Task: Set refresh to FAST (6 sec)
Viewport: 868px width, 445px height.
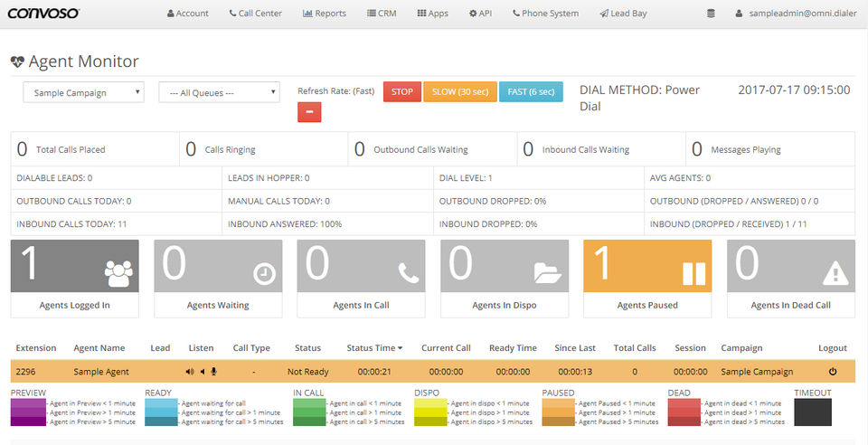Action: (x=531, y=92)
